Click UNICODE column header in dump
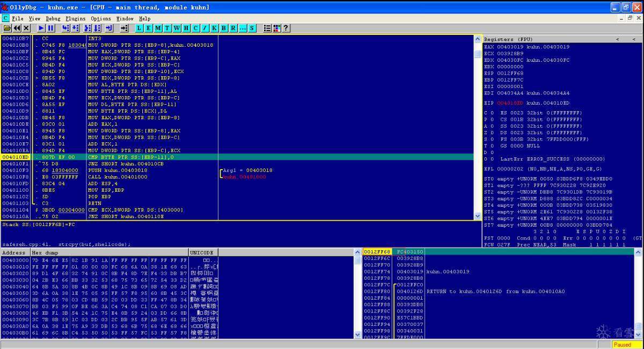The height and width of the screenshot is (349, 644). pos(203,252)
